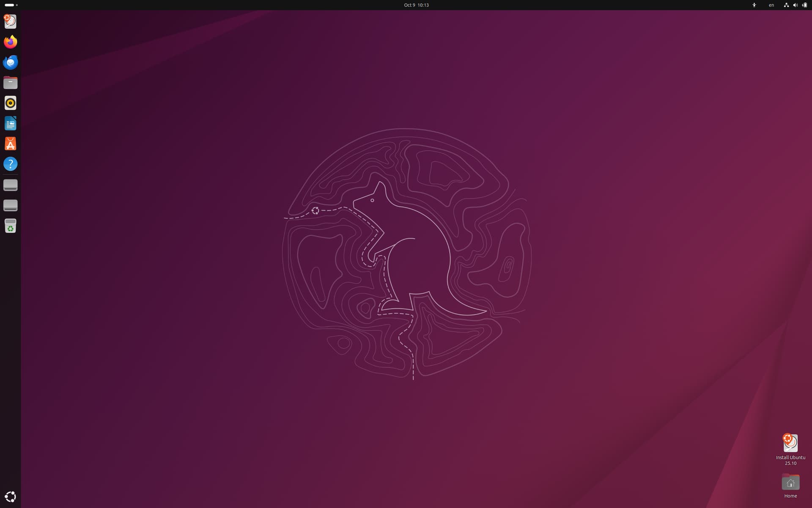Open the Files manager
Image resolution: width=812 pixels, height=508 pixels.
(10, 83)
